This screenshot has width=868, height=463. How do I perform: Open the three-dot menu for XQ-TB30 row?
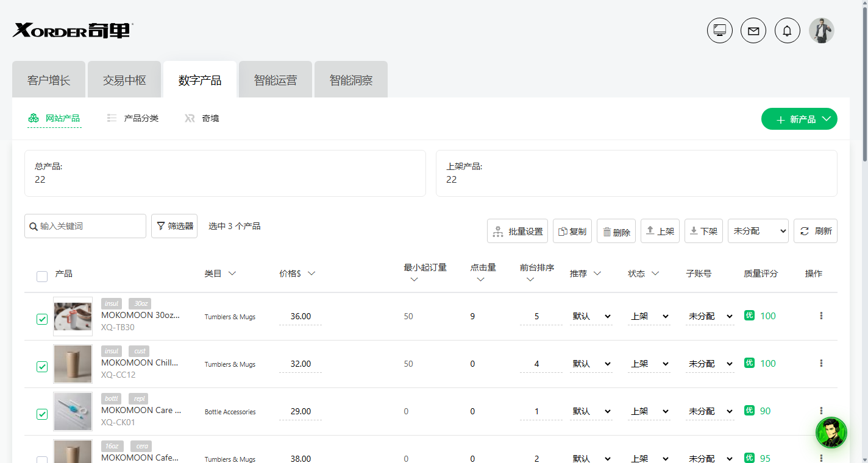[821, 316]
